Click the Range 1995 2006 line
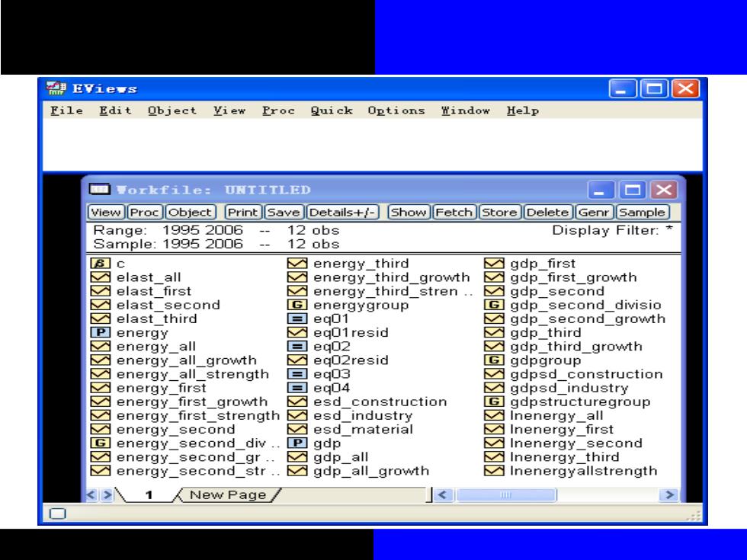Image resolution: width=747 pixels, height=560 pixels. [216, 230]
